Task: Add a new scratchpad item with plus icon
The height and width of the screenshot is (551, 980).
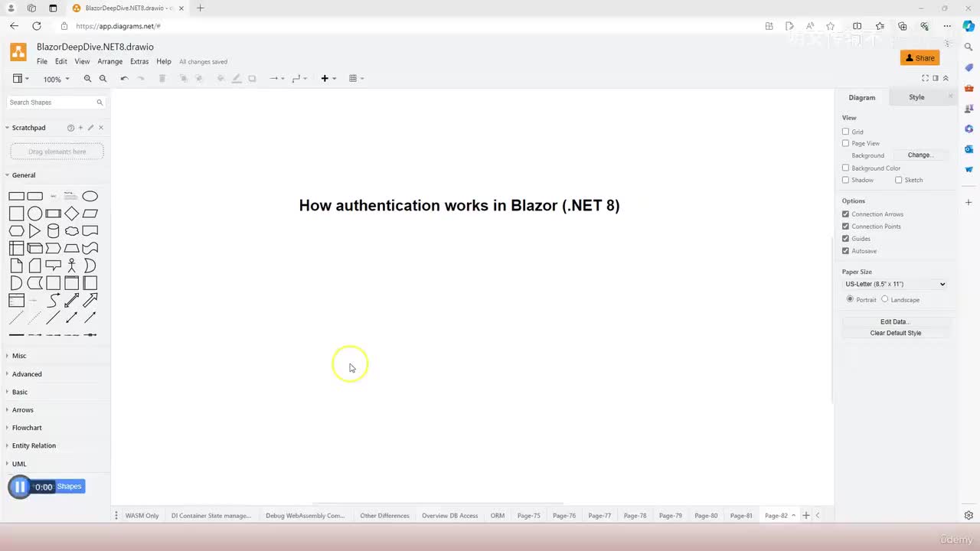Action: [x=80, y=128]
